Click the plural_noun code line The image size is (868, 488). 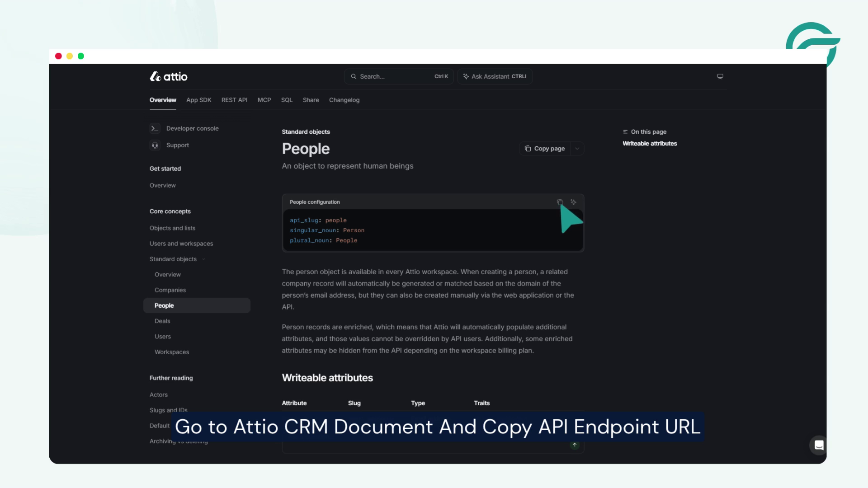[324, 240]
